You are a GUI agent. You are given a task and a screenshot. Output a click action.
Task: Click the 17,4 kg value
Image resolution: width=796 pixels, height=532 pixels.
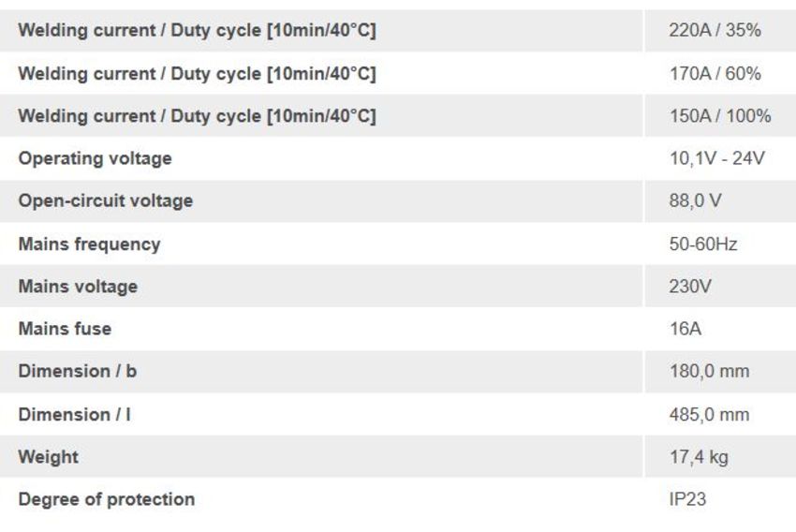click(x=699, y=457)
